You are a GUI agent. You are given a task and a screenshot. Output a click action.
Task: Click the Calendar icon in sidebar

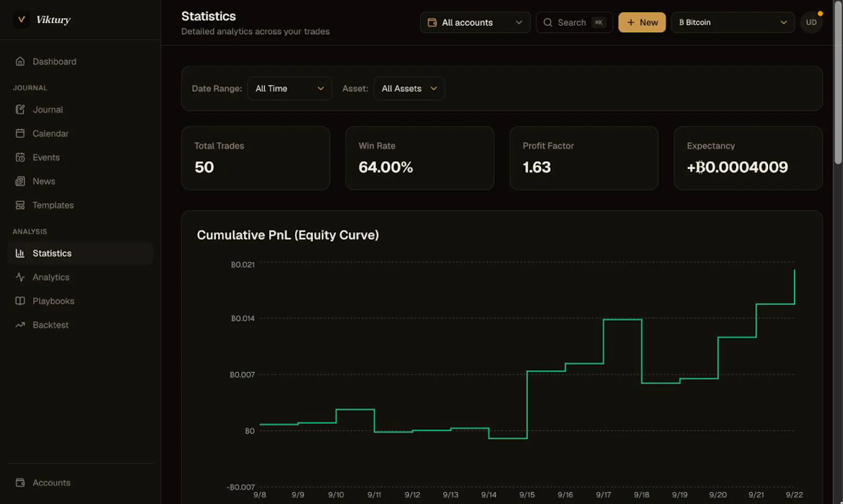20,134
